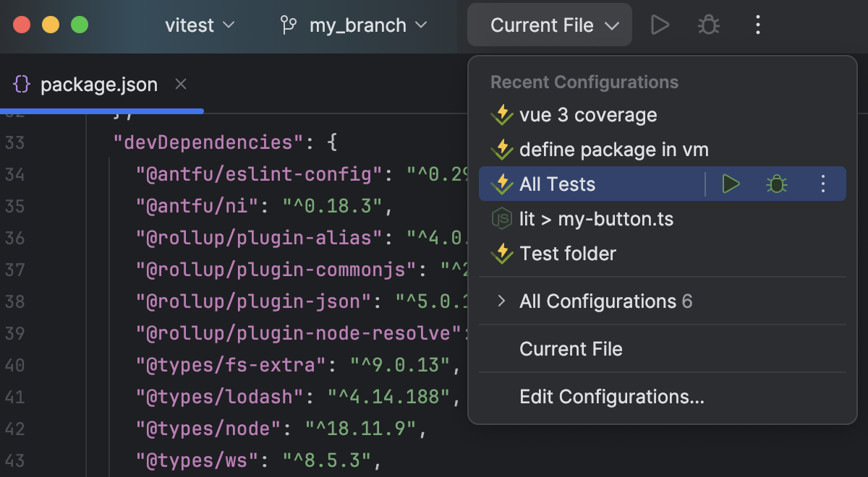Close the package.json tab
Screen dimensions: 868x477
coord(181,85)
